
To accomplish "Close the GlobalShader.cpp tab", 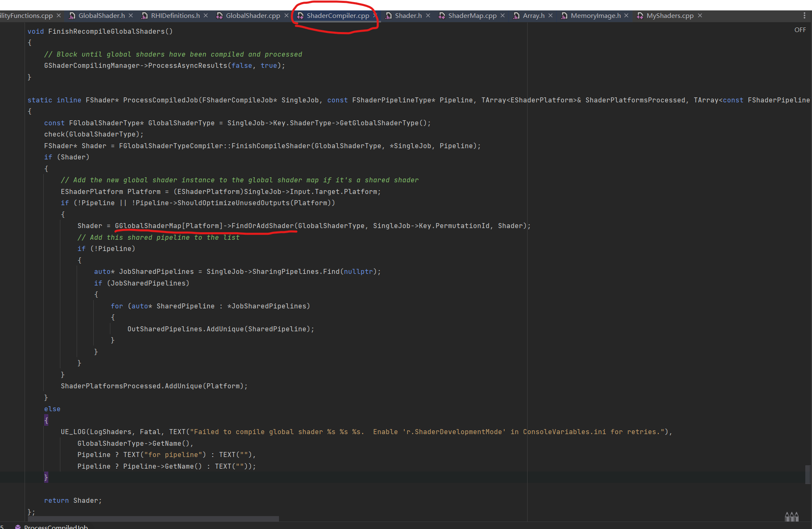I will 286,15.
